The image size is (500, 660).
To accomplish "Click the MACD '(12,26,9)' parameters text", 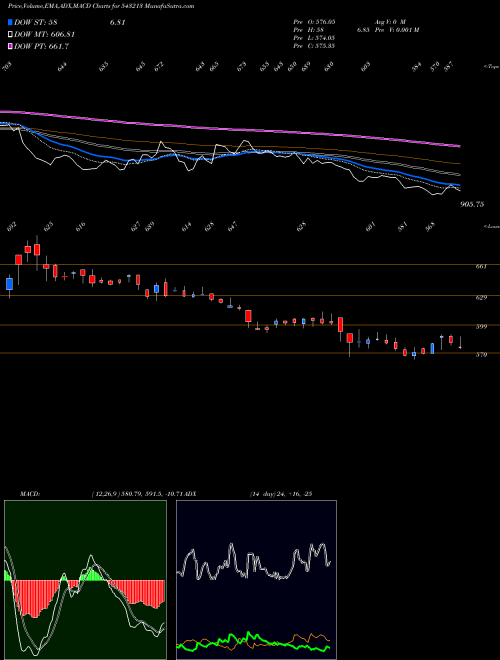I will click(x=105, y=494).
